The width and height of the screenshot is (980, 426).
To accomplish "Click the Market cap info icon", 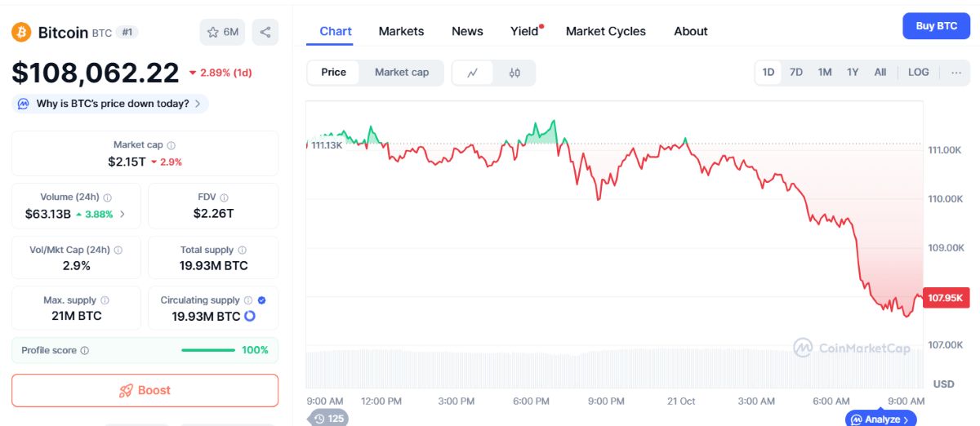I will click(x=171, y=145).
